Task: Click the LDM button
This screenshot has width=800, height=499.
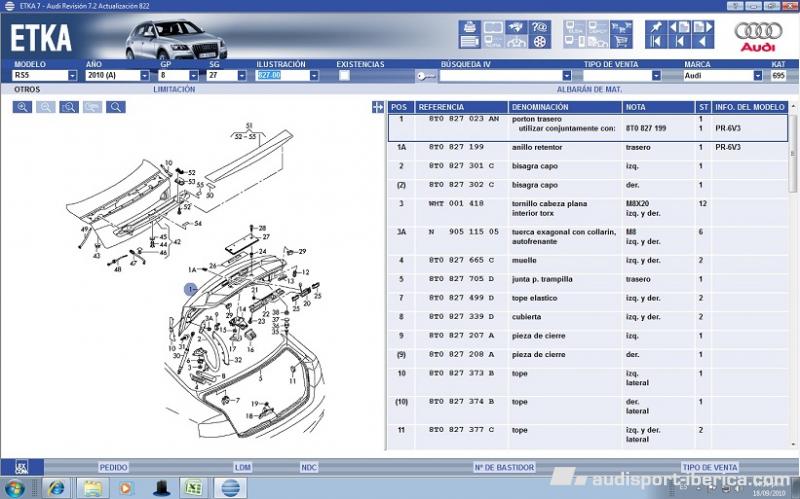Action: click(x=243, y=467)
